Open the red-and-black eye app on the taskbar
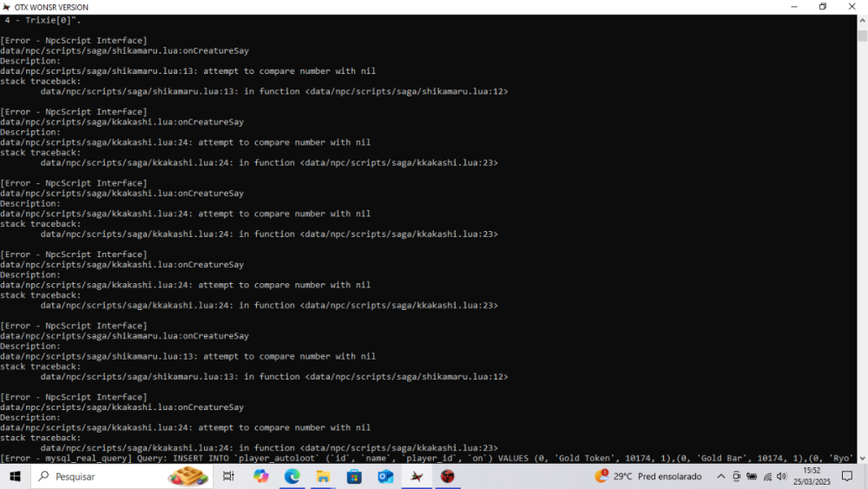Image resolution: width=868 pixels, height=489 pixels. [448, 476]
